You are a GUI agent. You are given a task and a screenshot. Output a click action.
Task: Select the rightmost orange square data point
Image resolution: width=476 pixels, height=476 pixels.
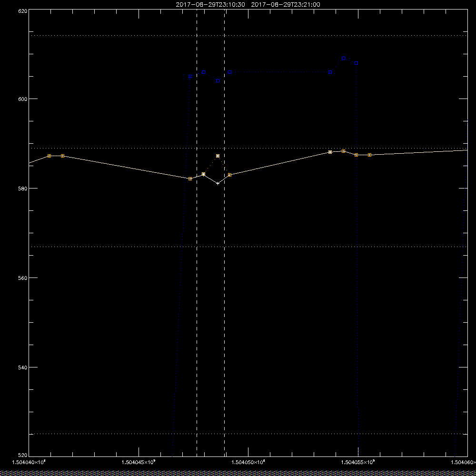369,155
